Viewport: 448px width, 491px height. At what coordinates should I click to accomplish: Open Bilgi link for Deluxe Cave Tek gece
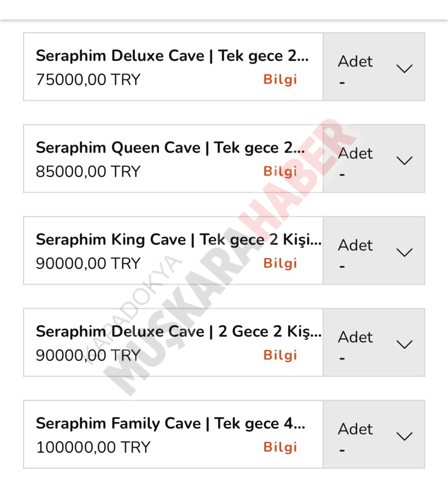[280, 79]
